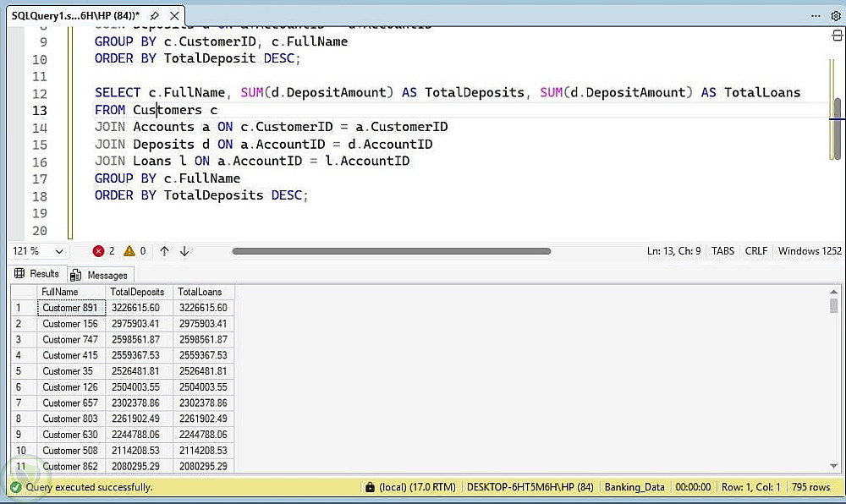846x504 pixels.
Task: Switch to the Results tab
Action: [x=36, y=274]
